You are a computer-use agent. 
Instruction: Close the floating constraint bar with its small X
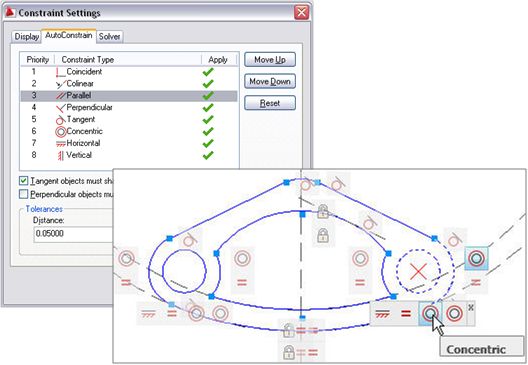(471, 307)
